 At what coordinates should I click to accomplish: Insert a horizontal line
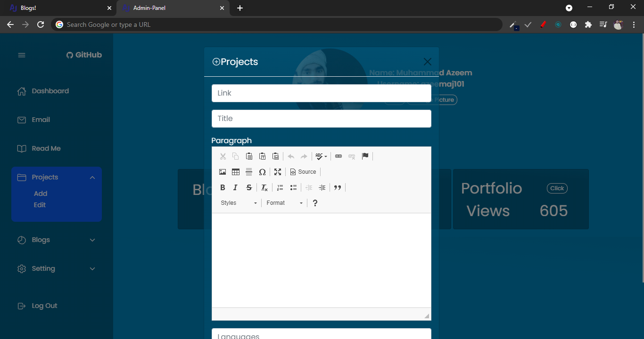point(249,172)
